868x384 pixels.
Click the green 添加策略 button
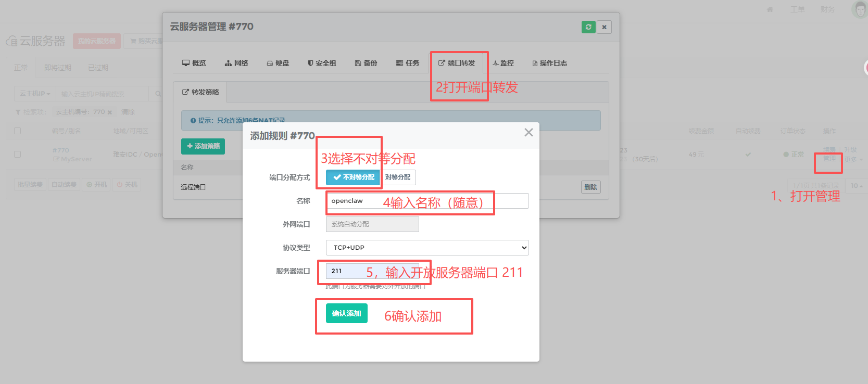(203, 146)
